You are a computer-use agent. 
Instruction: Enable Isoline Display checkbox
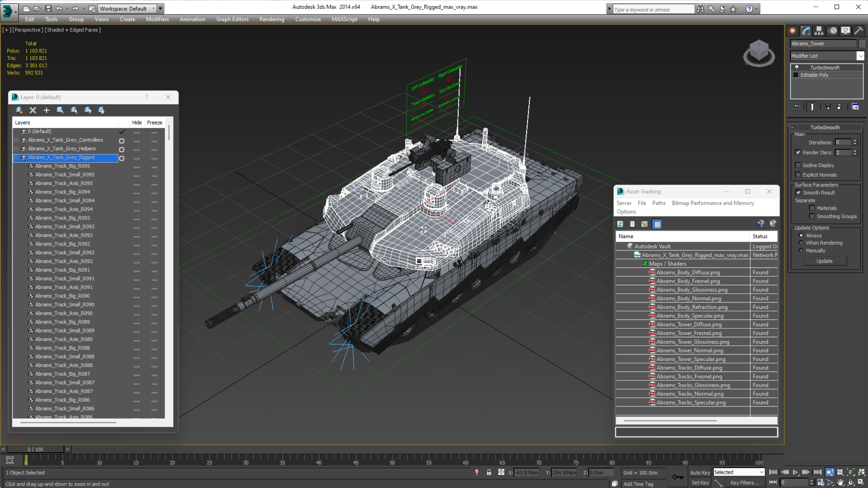coord(798,165)
